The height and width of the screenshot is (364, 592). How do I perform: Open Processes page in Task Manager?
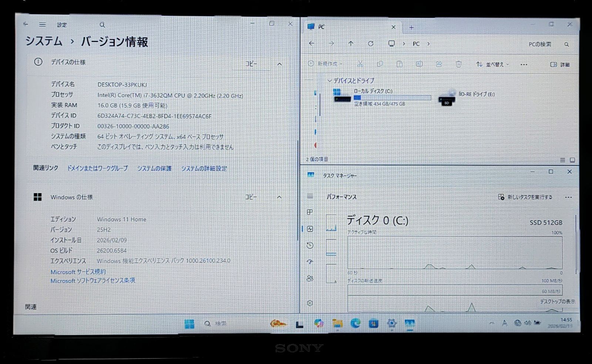point(310,212)
